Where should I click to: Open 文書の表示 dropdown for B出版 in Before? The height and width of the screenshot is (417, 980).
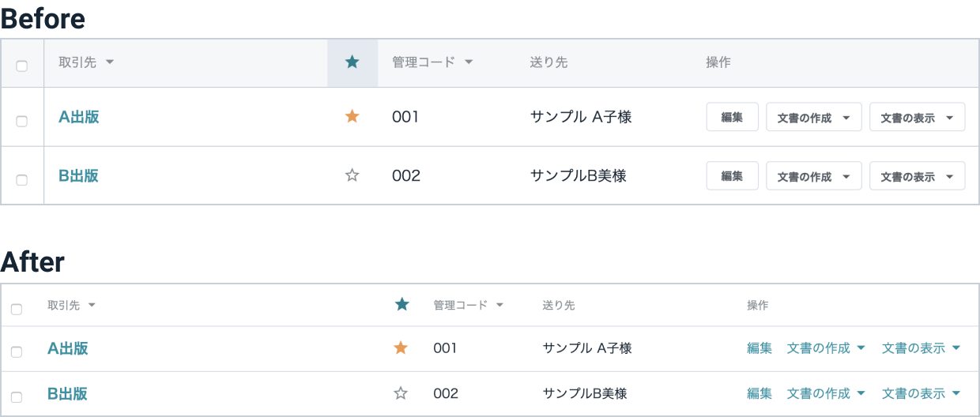[x=918, y=176]
